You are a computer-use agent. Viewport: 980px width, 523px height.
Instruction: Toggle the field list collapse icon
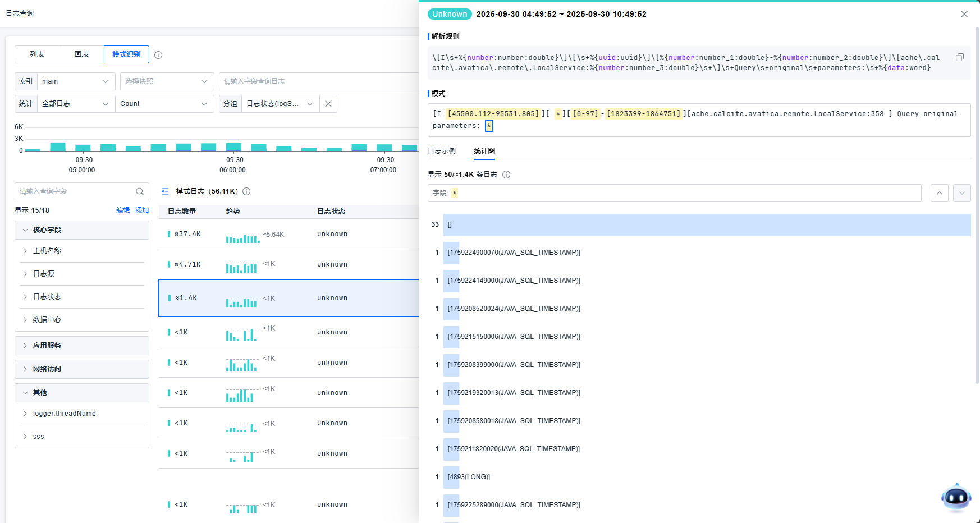[x=165, y=191]
